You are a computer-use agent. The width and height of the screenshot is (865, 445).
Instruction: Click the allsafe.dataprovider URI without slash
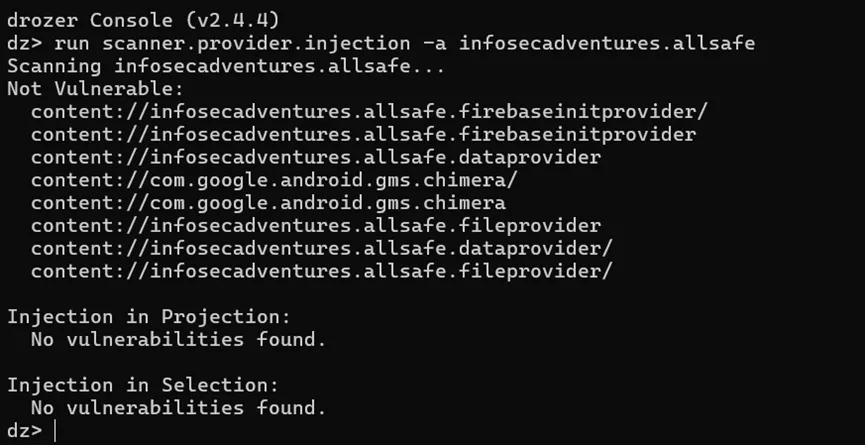tap(316, 158)
